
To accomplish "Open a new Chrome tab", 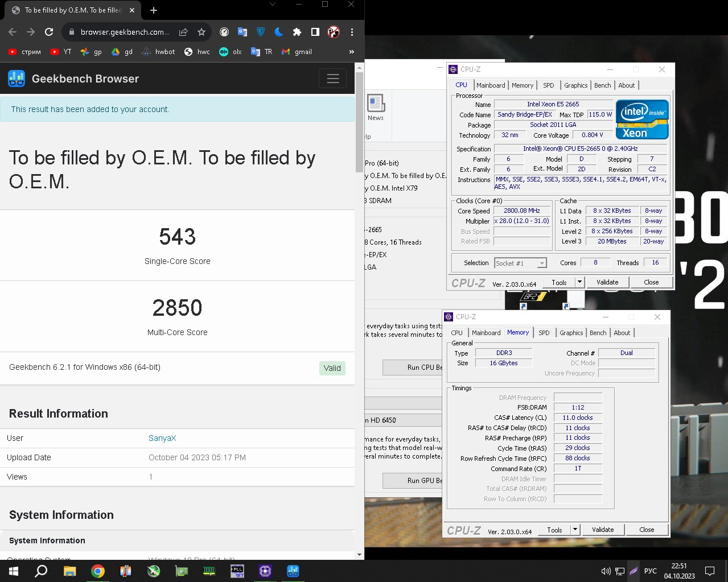I will pos(154,10).
